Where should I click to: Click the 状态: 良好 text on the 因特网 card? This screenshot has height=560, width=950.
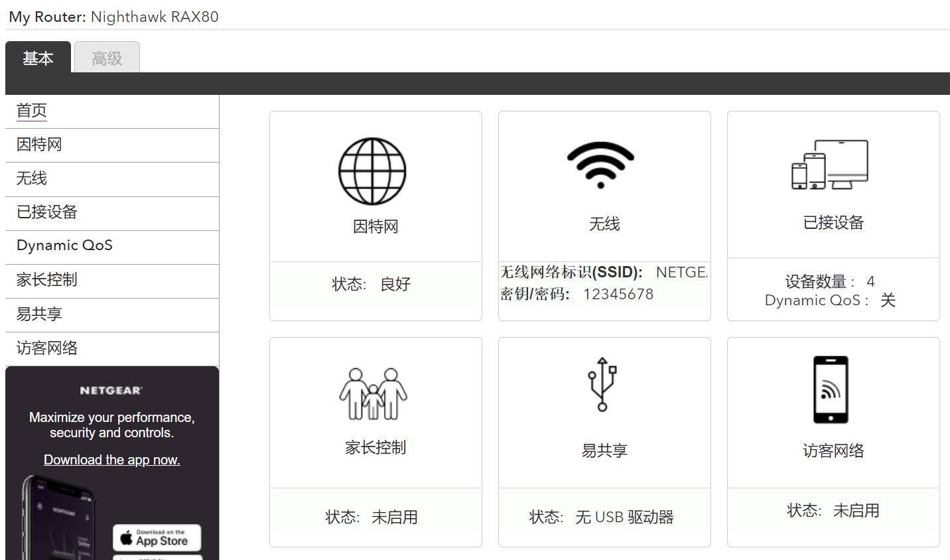[x=372, y=283]
